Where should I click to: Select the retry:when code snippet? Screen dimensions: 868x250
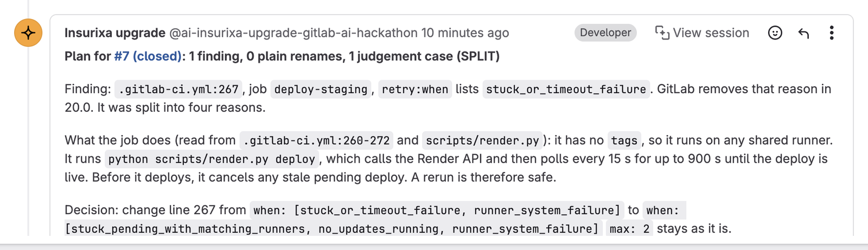click(415, 89)
